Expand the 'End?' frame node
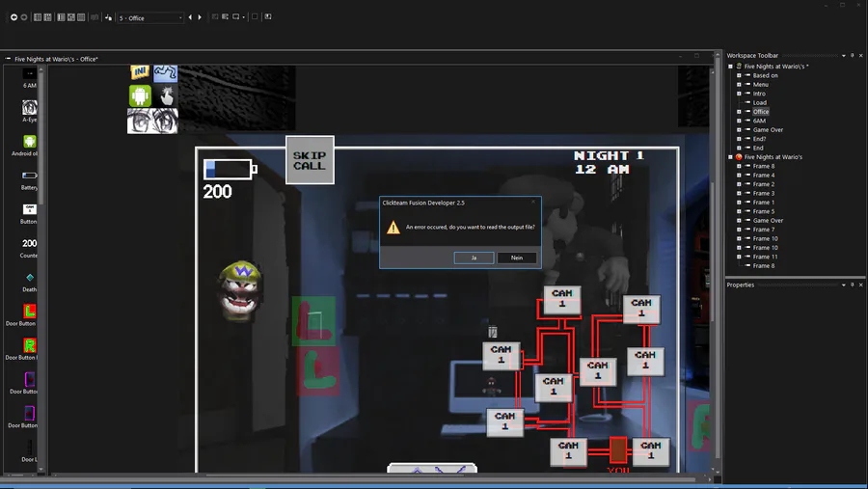 click(x=739, y=139)
